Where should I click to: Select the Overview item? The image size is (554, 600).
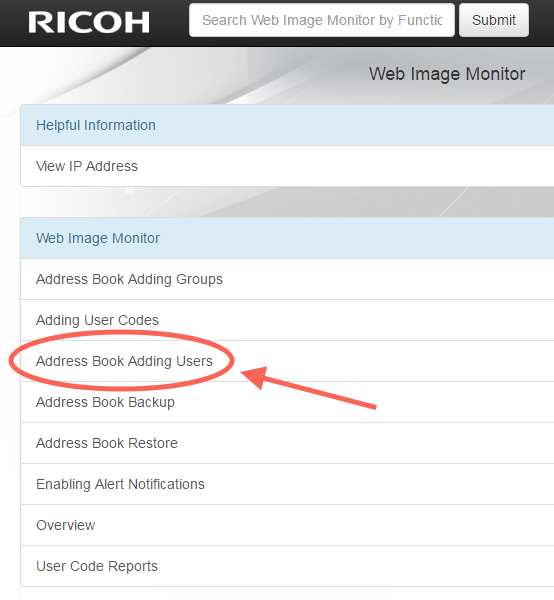point(287,525)
